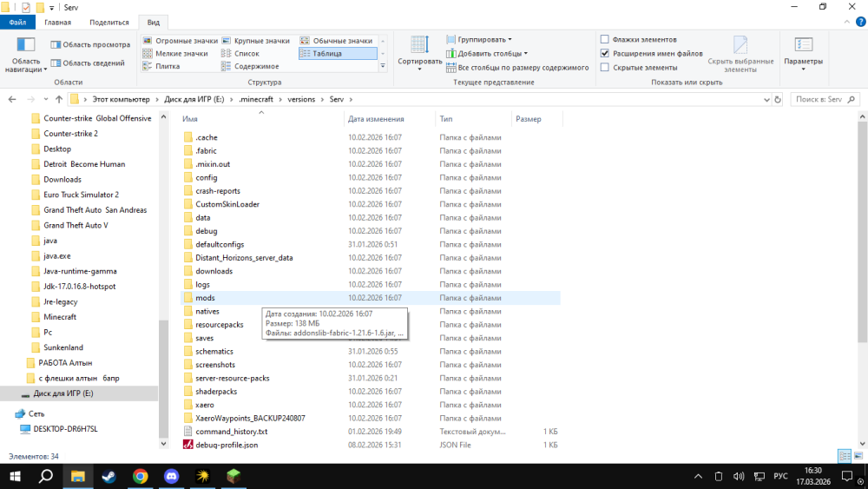This screenshot has width=868, height=489.
Task: Select the Distant_Horizons_server_data folder
Action: click(244, 257)
